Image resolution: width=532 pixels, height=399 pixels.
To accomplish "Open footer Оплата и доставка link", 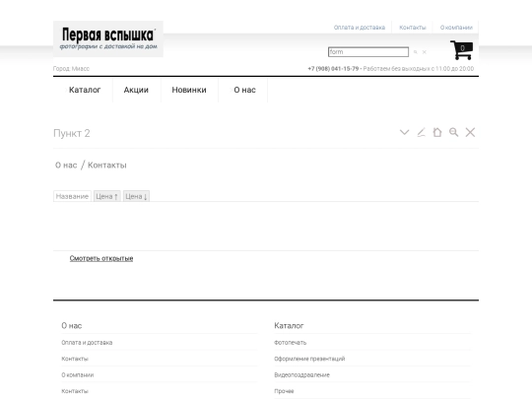I will (x=87, y=343).
